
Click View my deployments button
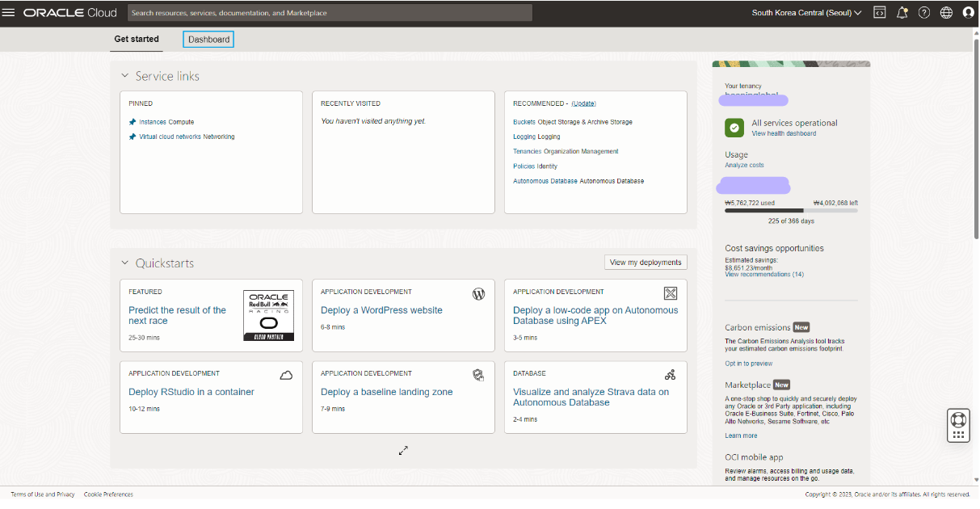[646, 262]
